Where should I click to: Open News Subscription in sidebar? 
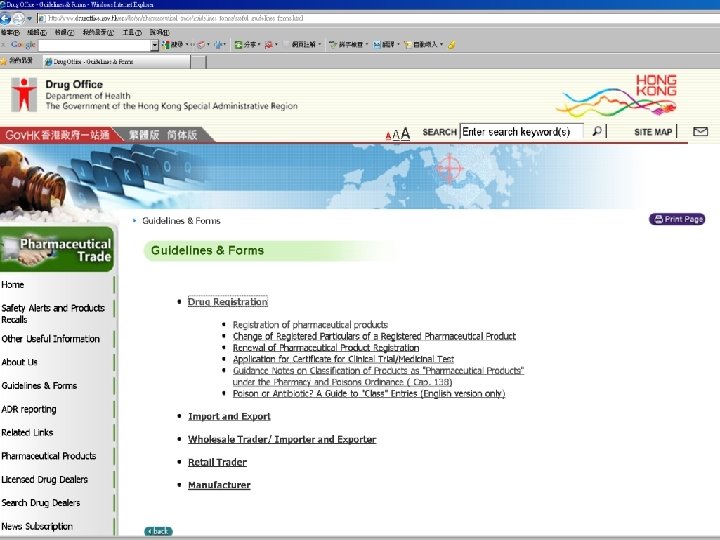point(37,526)
